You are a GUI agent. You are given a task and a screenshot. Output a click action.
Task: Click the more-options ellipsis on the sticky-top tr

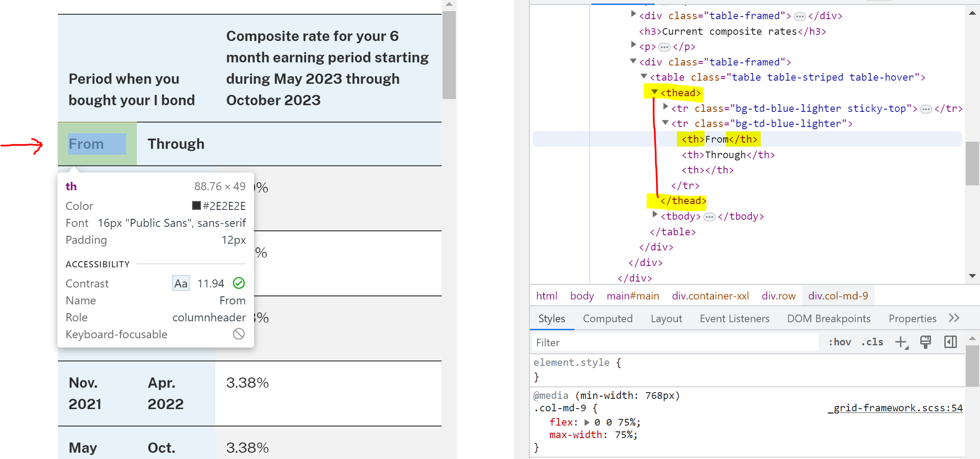pos(926,108)
